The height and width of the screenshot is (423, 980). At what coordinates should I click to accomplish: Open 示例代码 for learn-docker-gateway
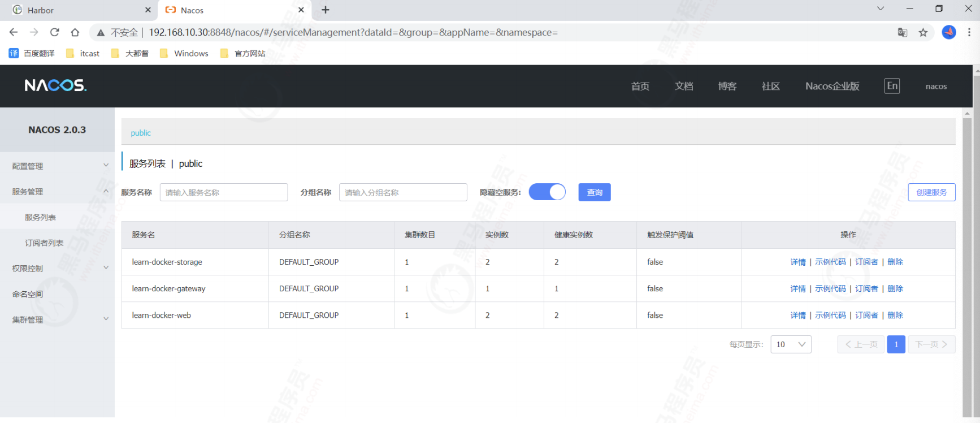coord(830,288)
